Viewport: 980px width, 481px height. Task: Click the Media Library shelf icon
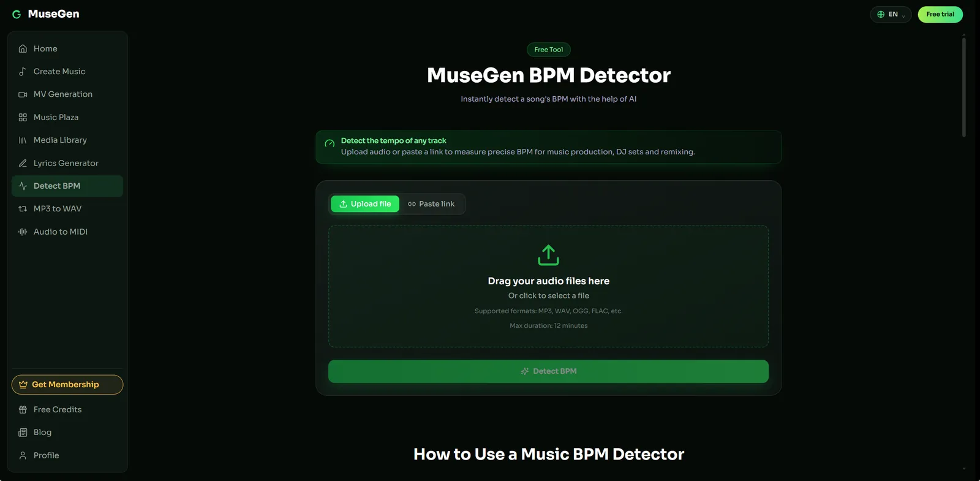[23, 140]
